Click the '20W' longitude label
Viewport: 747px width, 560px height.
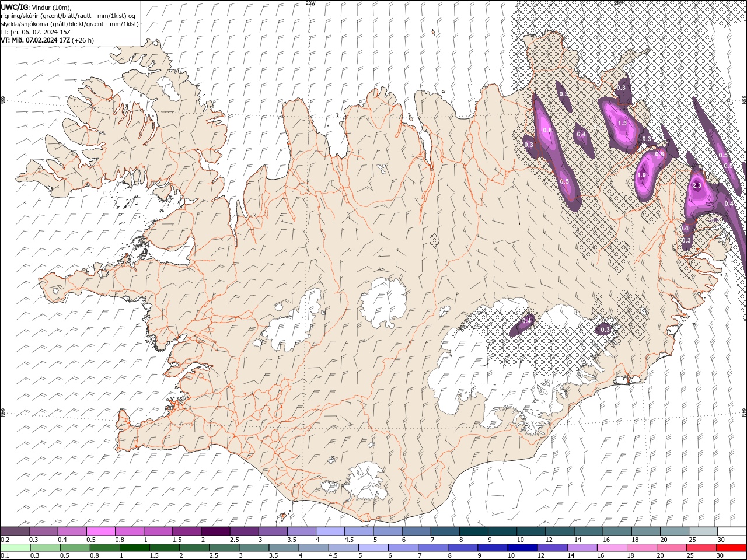[x=310, y=3]
